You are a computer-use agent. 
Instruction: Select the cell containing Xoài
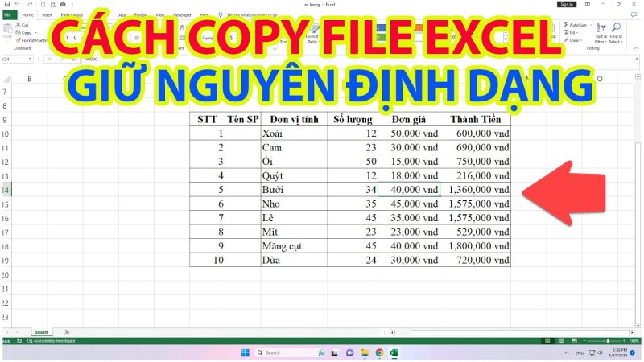tap(294, 134)
